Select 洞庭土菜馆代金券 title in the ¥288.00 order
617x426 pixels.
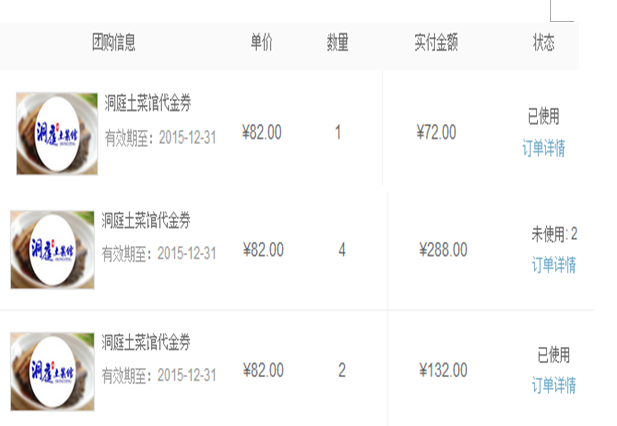(x=146, y=221)
